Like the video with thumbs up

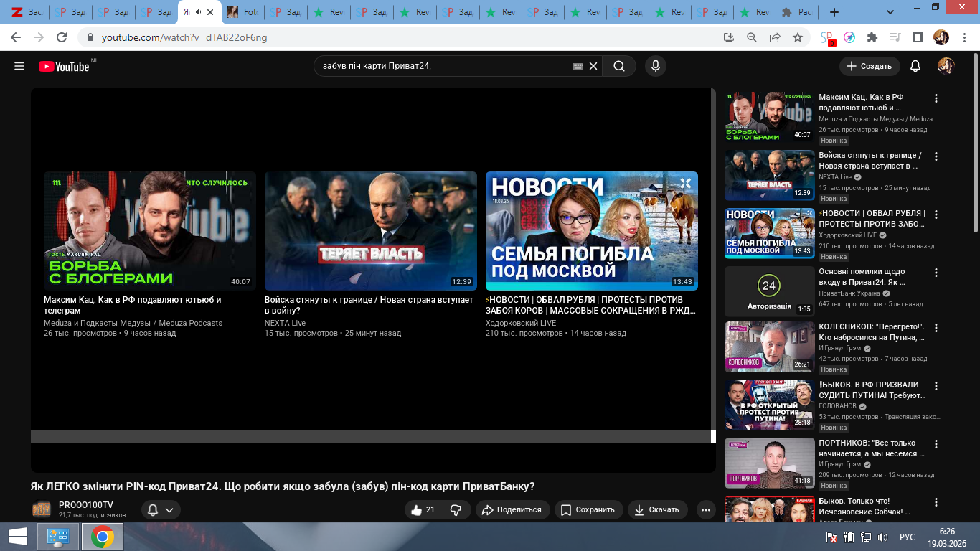pos(423,510)
